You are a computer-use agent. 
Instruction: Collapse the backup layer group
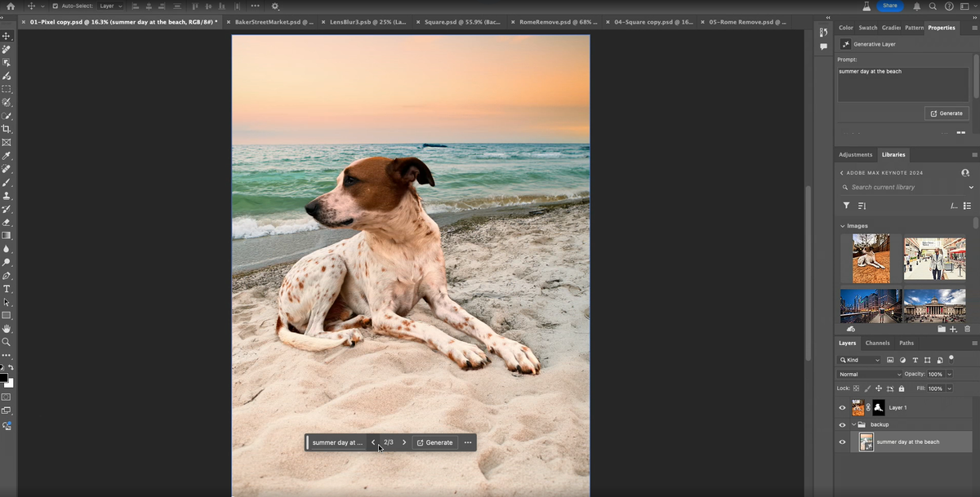(x=854, y=424)
